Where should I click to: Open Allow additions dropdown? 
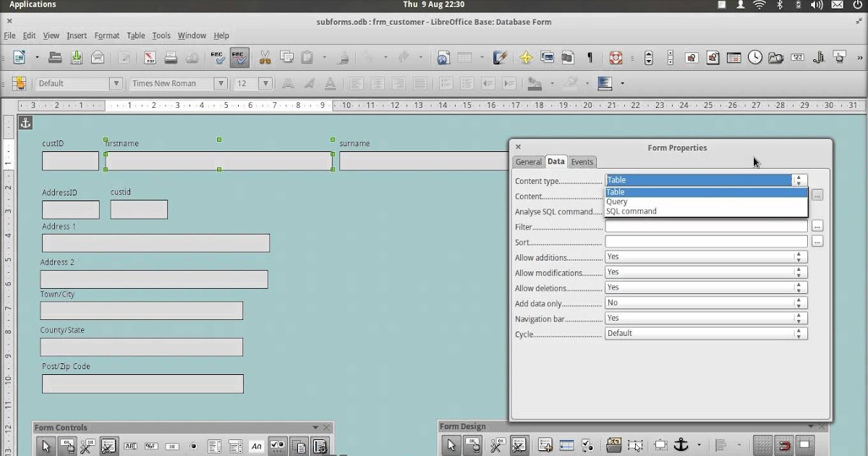706,257
